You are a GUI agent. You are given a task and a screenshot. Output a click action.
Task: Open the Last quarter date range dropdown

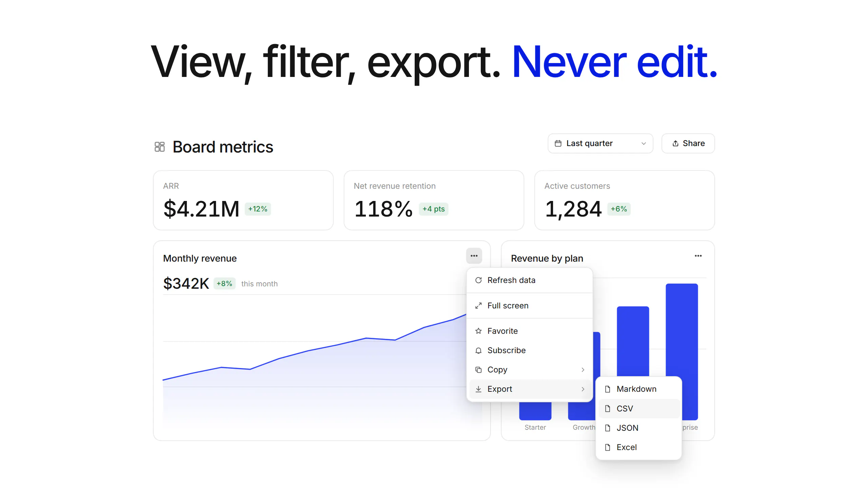600,143
